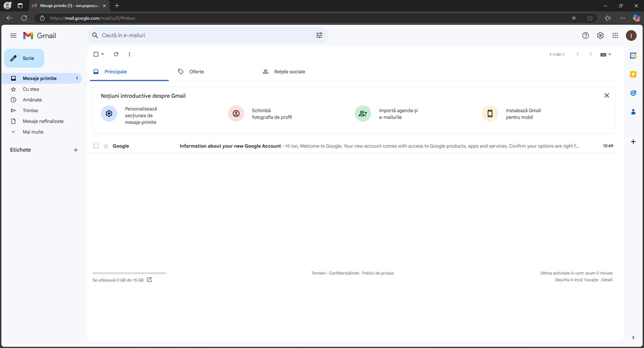Open Google Keep in side panel
This screenshot has height=348, width=644.
tap(633, 74)
